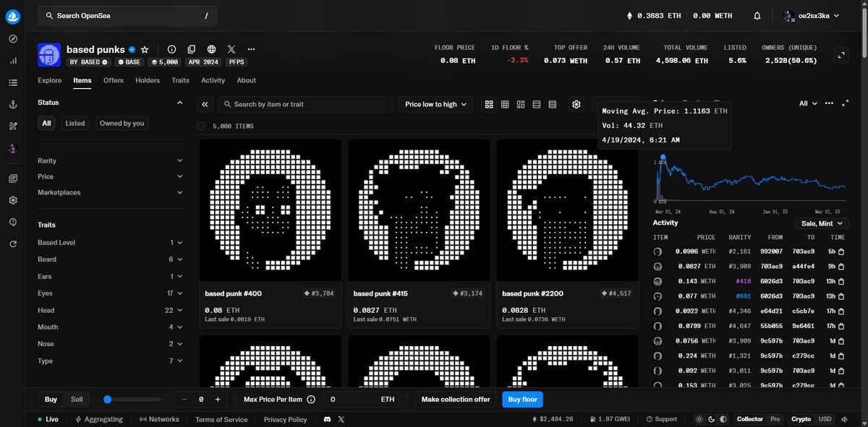Open the Networks status link

click(159, 419)
